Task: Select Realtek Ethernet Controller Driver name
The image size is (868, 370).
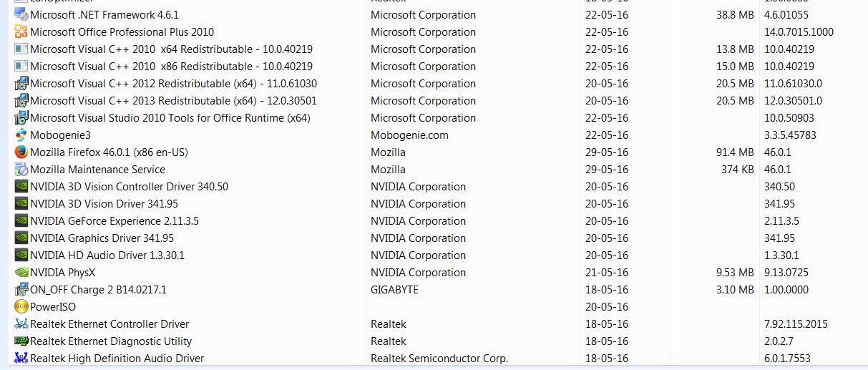Action: [109, 323]
